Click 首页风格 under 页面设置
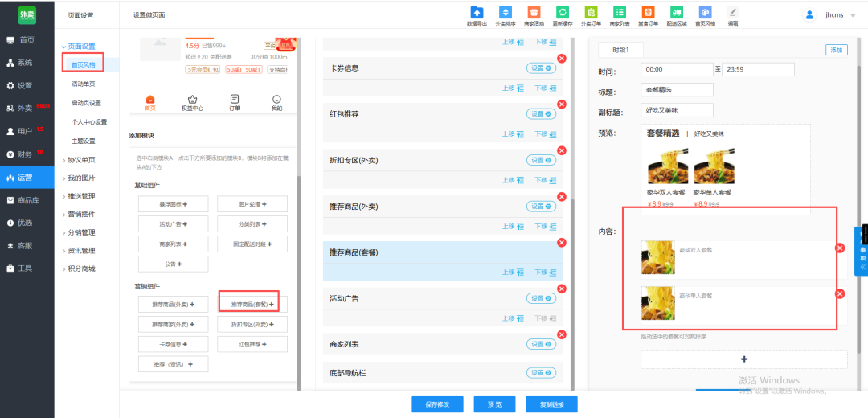This screenshot has height=418, width=868. point(83,64)
